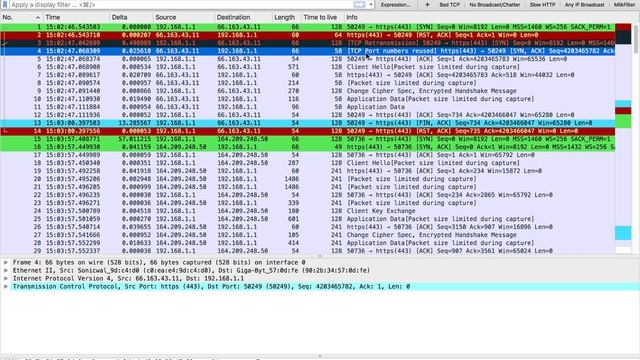
Task: Open the recent filters dropdown arrow
Action: [x=371, y=4]
